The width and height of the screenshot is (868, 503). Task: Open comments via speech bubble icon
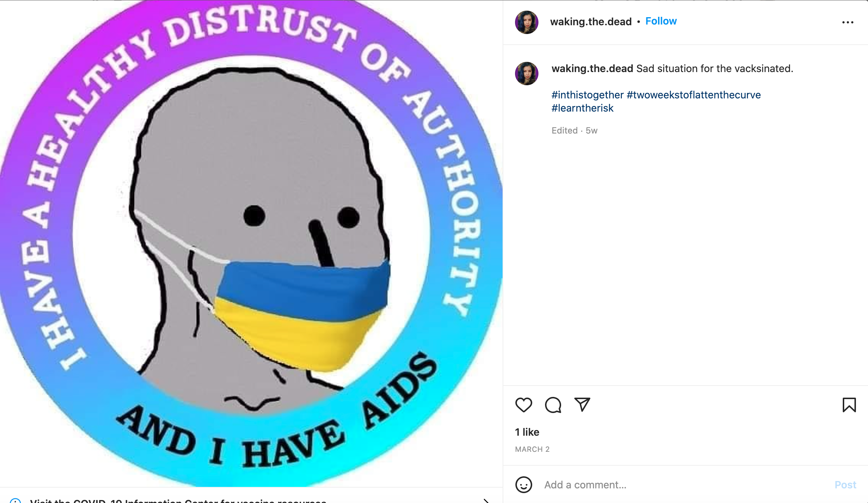point(553,405)
